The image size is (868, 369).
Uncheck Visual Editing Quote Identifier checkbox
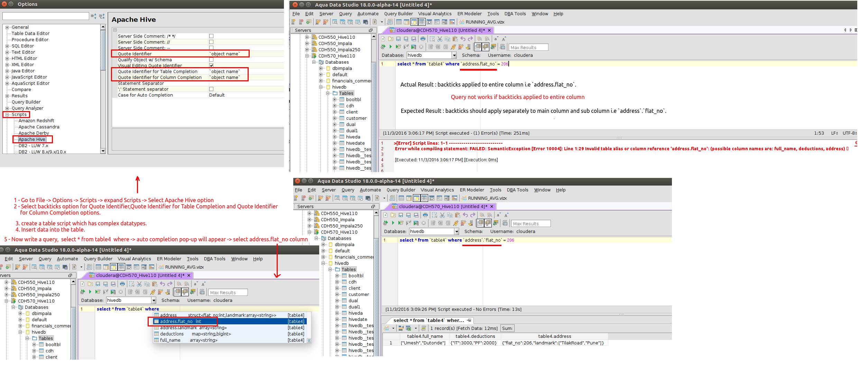click(x=211, y=65)
